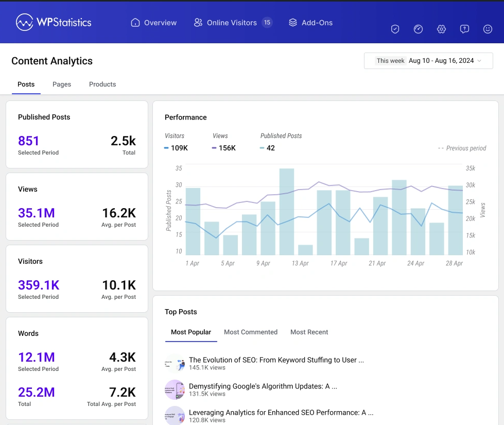Click the 2.5k Total posts value
Viewport: 504px width, 425px height.
[x=123, y=141]
